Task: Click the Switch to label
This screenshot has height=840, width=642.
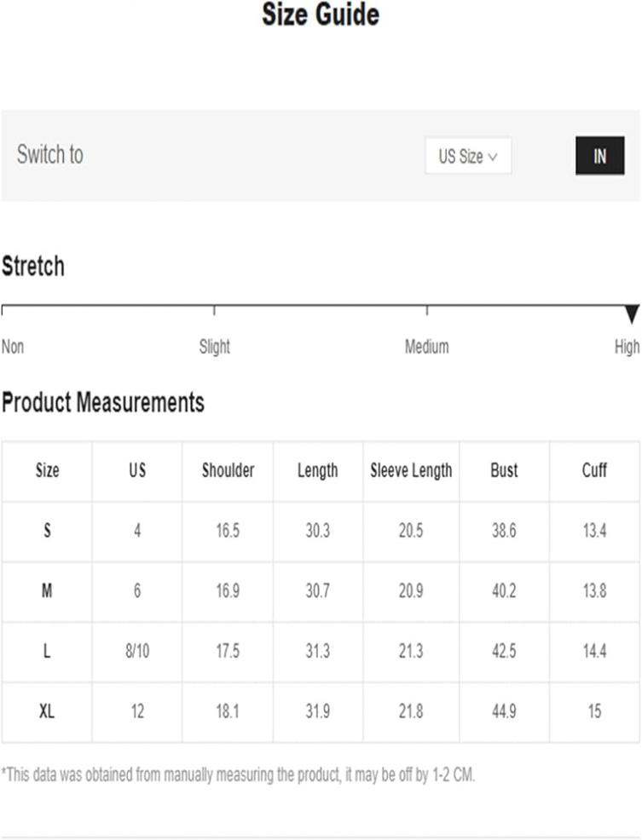Action: coord(50,154)
